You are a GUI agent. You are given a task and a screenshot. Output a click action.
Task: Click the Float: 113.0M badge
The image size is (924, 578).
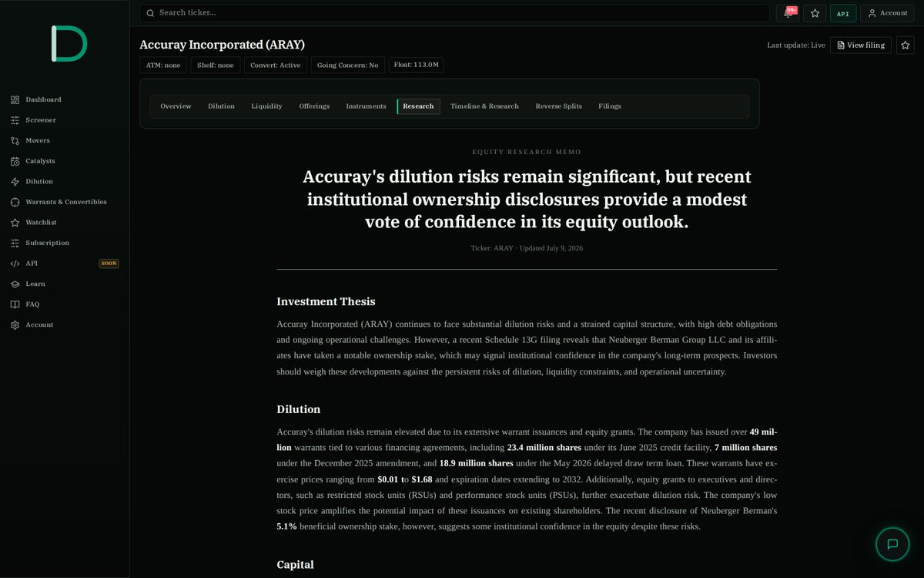416,65
